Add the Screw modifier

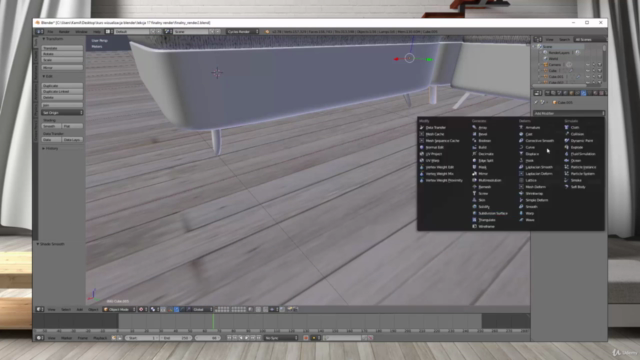[x=483, y=193]
